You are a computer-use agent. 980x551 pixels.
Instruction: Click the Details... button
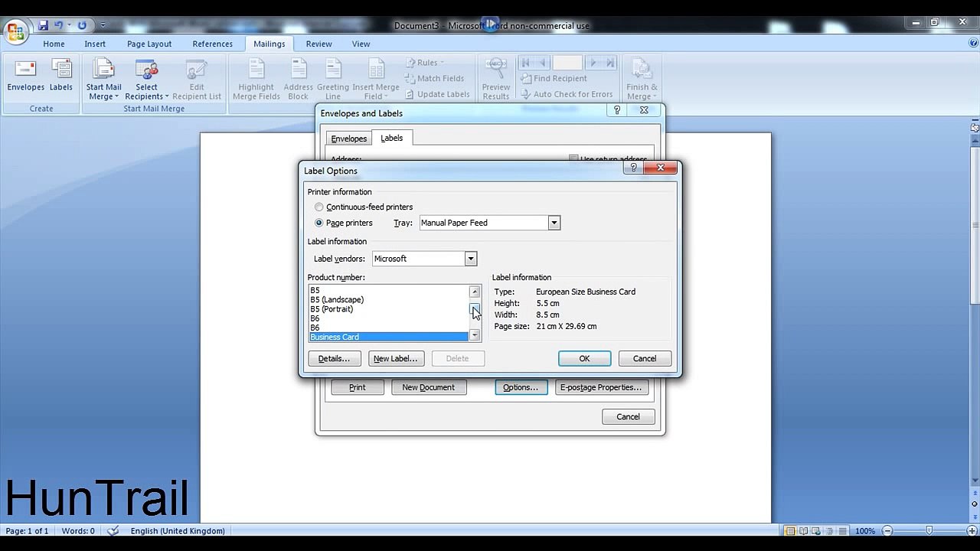[334, 358]
